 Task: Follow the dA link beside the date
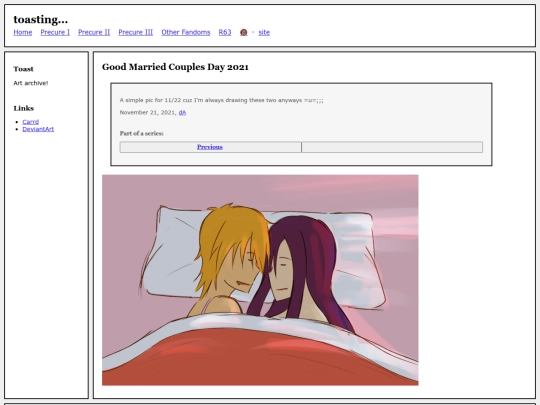[x=183, y=113]
